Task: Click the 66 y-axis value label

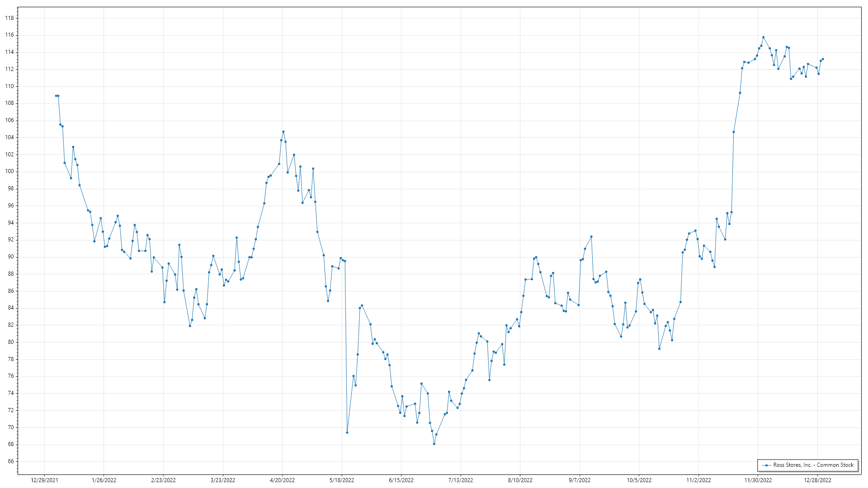Action: (11, 461)
